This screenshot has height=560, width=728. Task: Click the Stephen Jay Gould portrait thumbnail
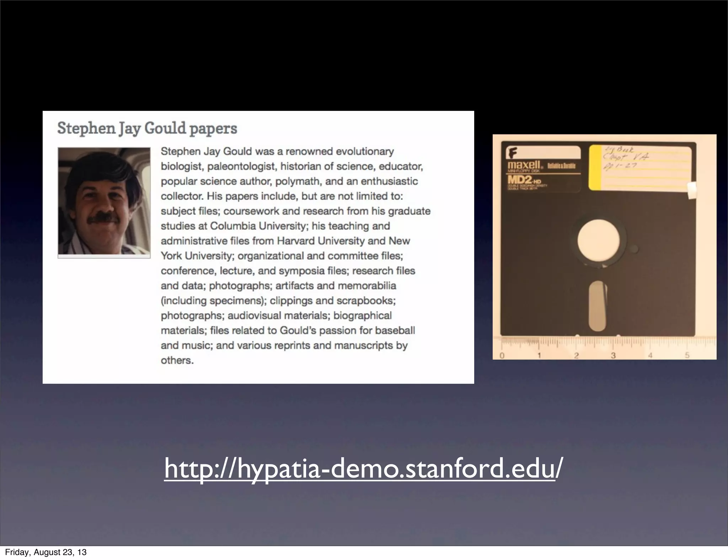coord(104,203)
